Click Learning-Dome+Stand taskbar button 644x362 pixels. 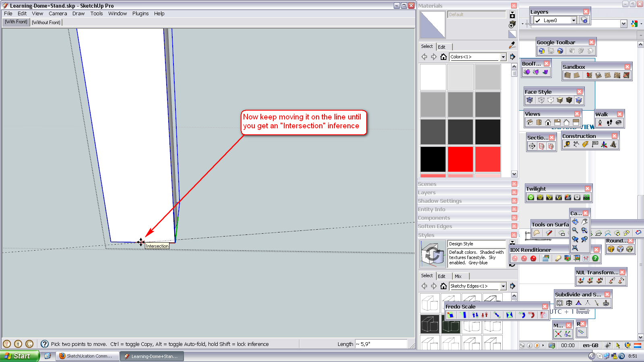tap(152, 356)
